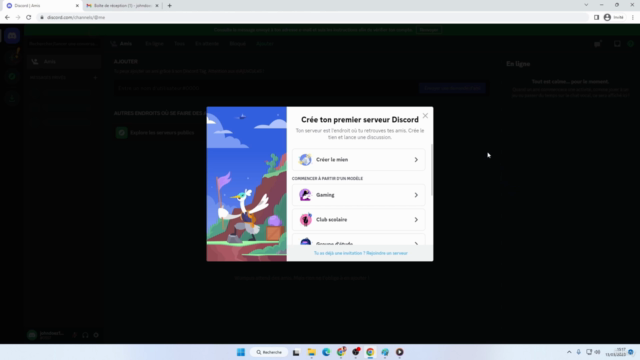Choose the Club scolaire template

tap(358, 220)
